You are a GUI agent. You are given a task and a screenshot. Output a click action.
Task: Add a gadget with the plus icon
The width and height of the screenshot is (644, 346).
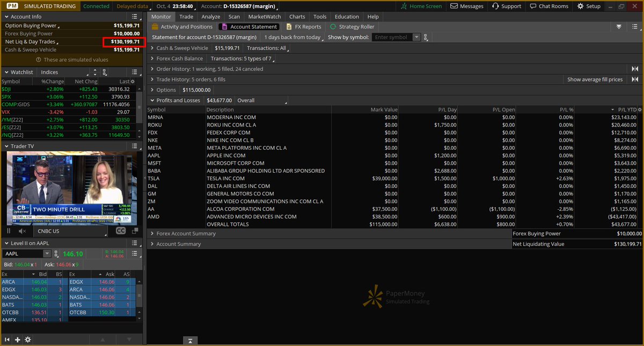click(x=18, y=340)
